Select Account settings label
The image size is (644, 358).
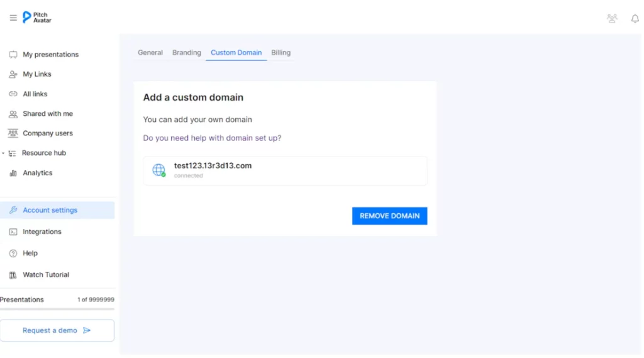pos(50,210)
